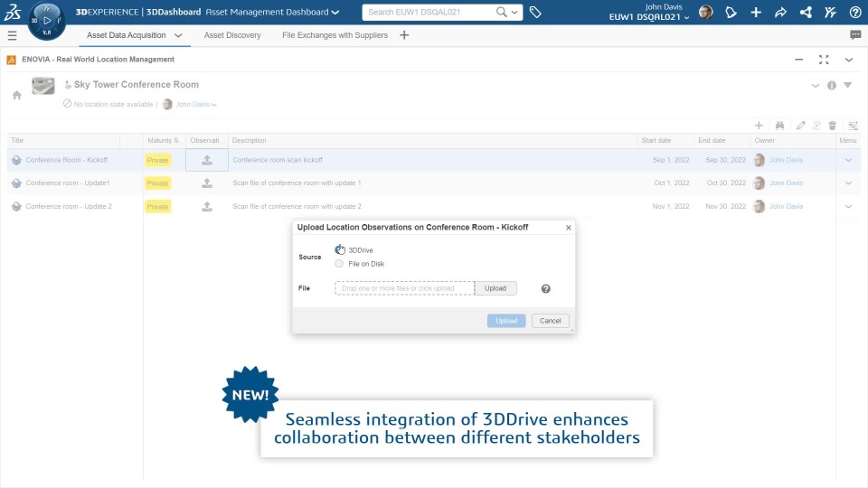
Task: Sort by Start date column header
Action: [x=656, y=141]
